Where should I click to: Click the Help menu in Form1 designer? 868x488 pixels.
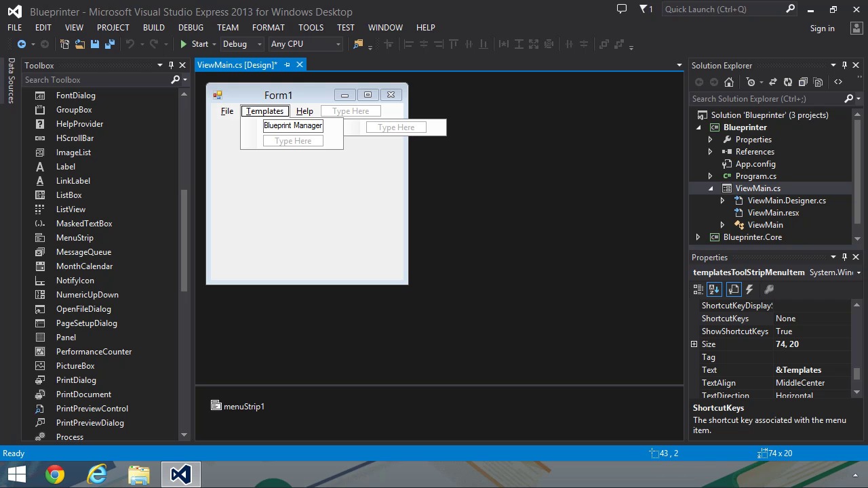[x=304, y=111]
